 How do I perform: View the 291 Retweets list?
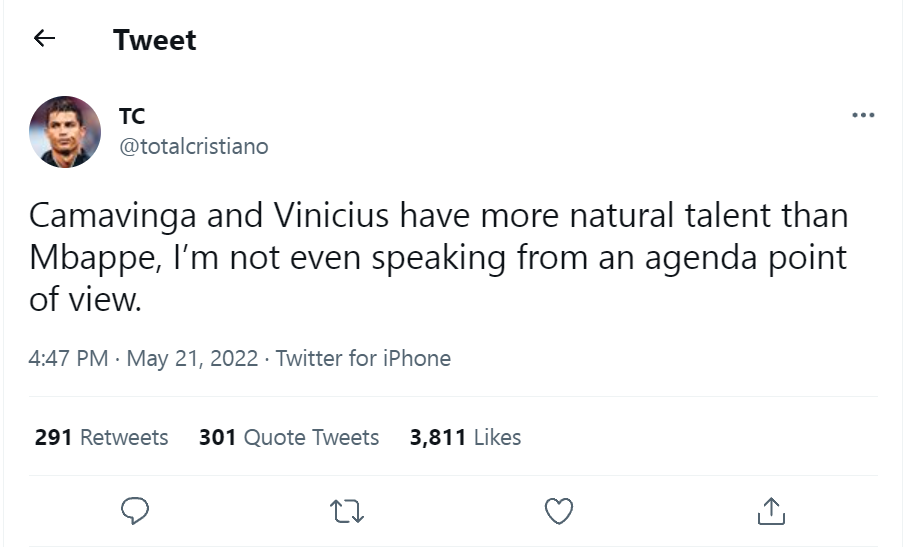(101, 437)
